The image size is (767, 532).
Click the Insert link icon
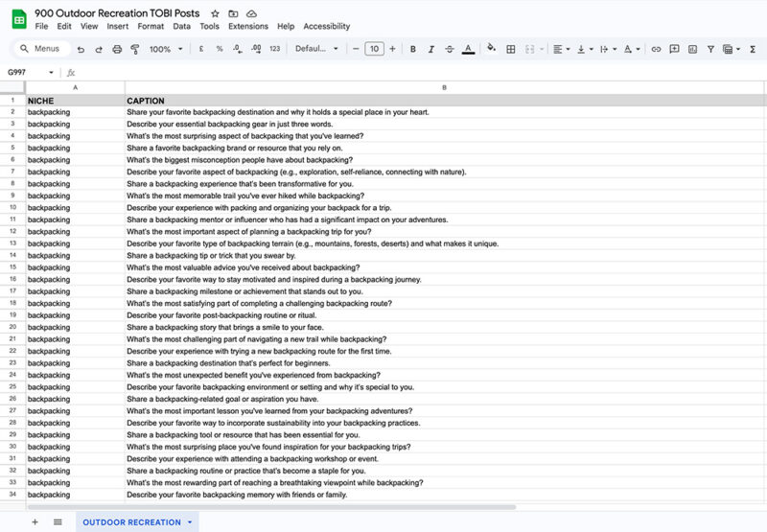657,49
